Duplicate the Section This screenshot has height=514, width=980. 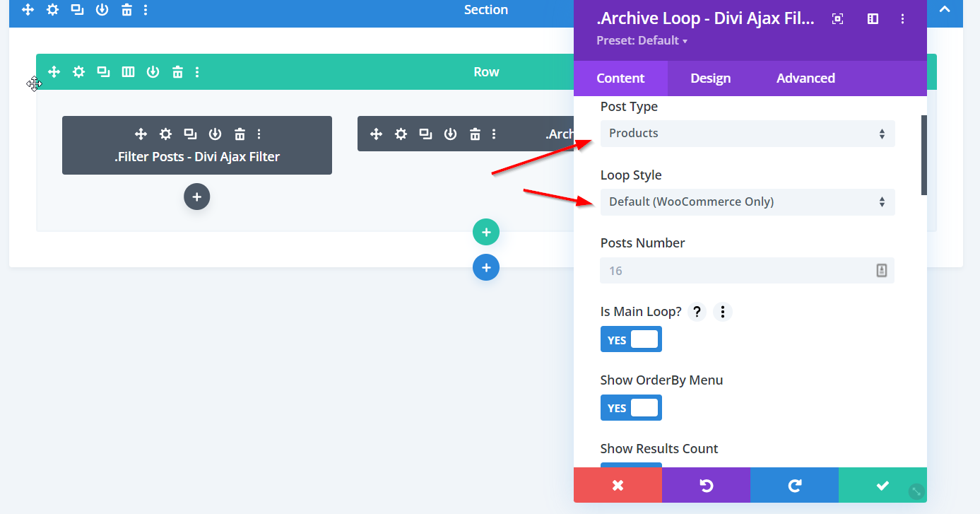pyautogui.click(x=77, y=10)
